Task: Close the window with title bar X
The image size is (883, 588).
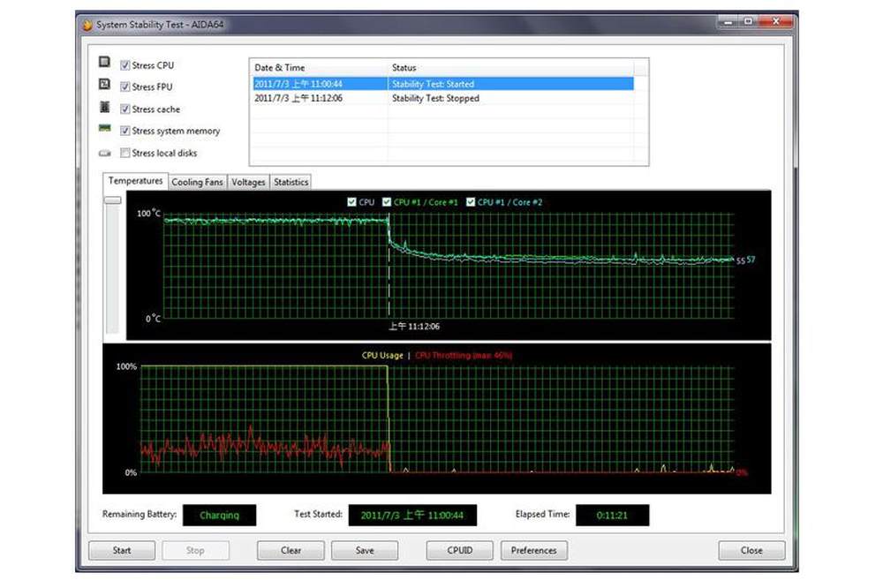Action: [775, 21]
